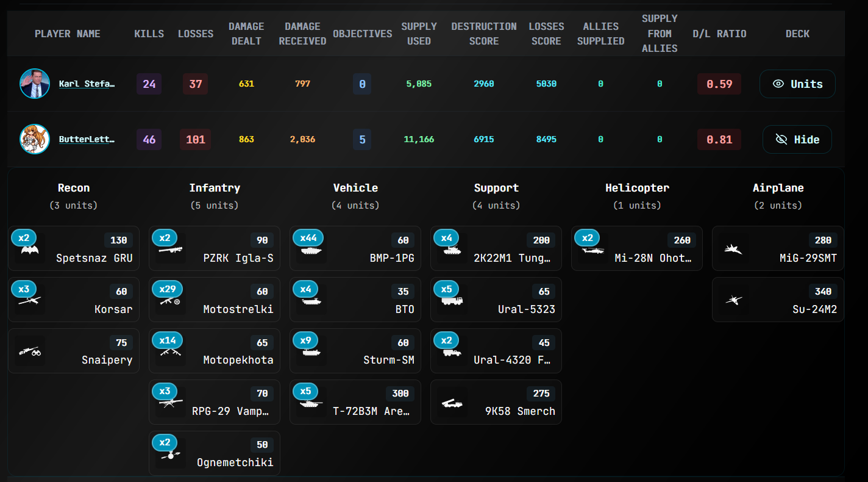Click the Mi-28N cost value 260
This screenshot has width=868, height=482.
pos(681,240)
